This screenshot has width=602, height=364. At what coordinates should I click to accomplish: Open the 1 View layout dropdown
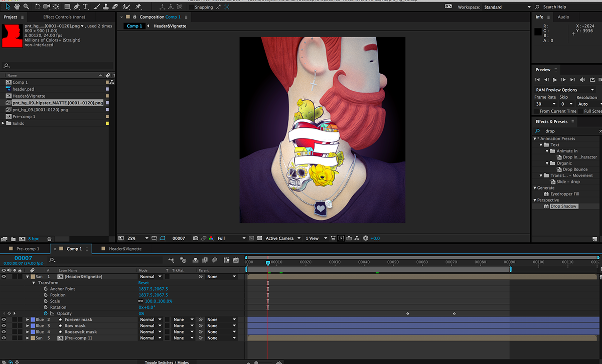point(316,238)
